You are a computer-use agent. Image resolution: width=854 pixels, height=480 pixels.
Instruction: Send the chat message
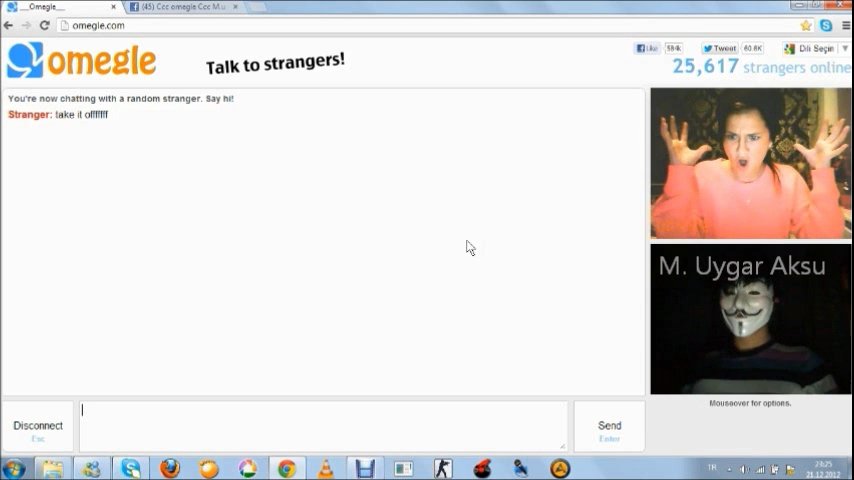point(609,427)
